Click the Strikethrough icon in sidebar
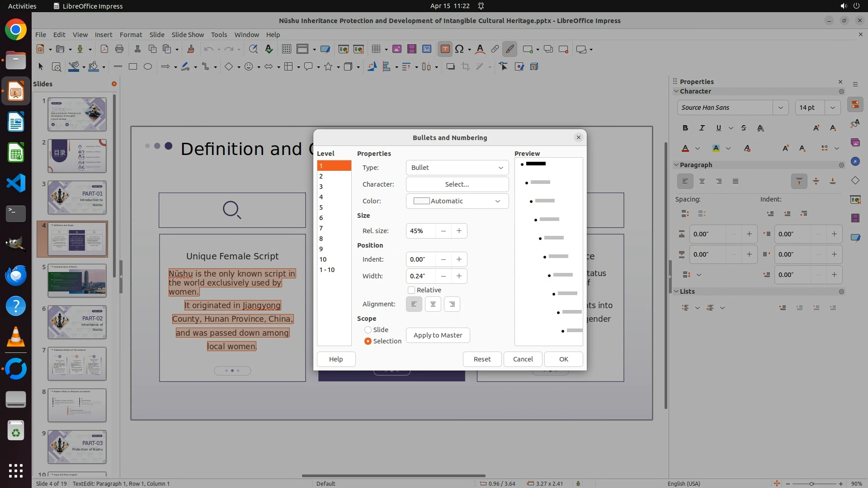Viewport: 868px width, 488px height. tap(744, 128)
